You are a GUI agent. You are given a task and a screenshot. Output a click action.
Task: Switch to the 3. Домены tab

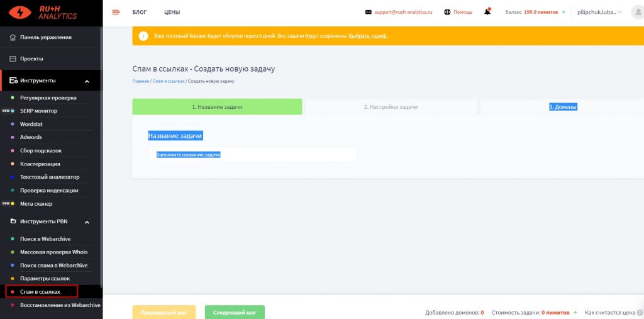tap(562, 107)
